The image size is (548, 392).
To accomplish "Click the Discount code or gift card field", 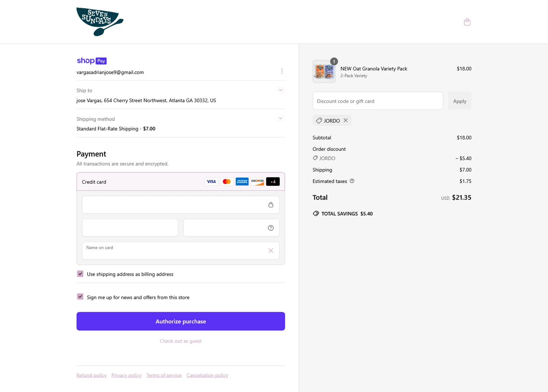I will tap(378, 101).
